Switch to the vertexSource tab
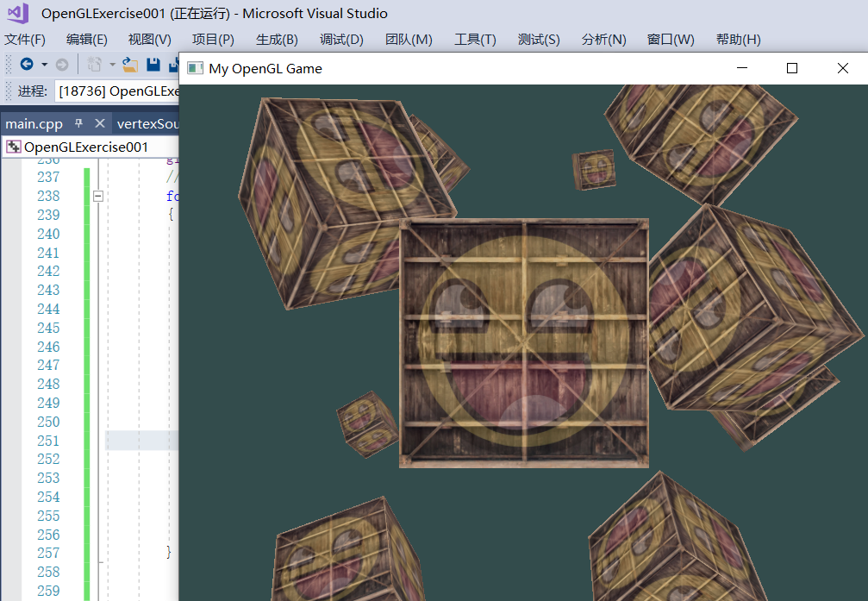This screenshot has width=868, height=601. click(x=147, y=123)
